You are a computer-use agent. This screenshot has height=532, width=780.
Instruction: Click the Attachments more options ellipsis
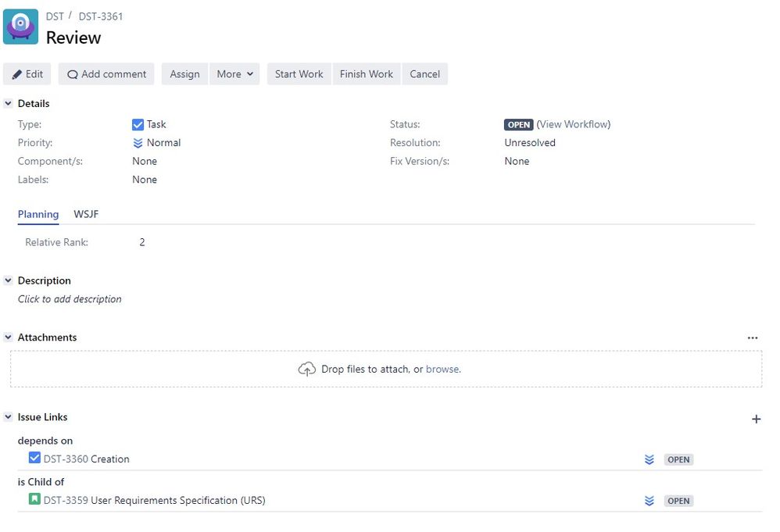[x=752, y=338]
